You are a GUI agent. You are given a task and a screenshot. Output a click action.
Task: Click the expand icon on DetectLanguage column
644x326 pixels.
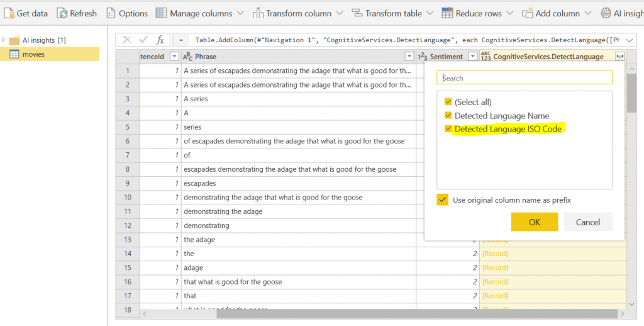(x=619, y=57)
